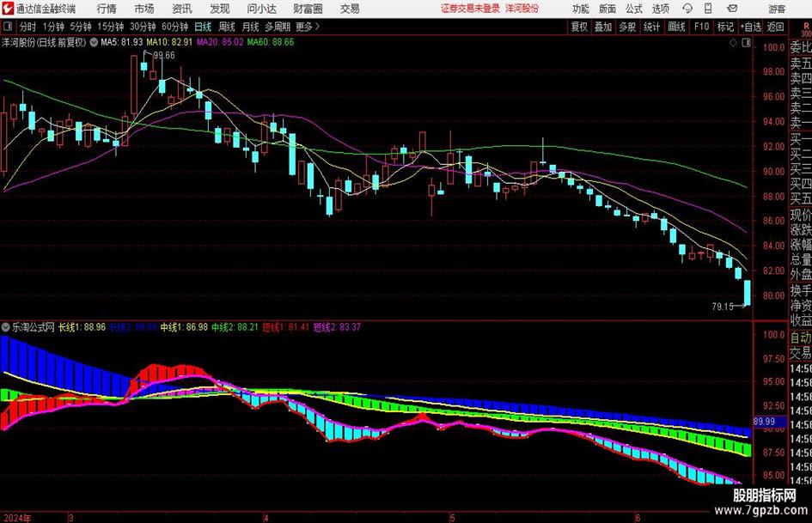The image size is (812, 523).
Task: Open the customer service headset icon
Action: tap(687, 9)
